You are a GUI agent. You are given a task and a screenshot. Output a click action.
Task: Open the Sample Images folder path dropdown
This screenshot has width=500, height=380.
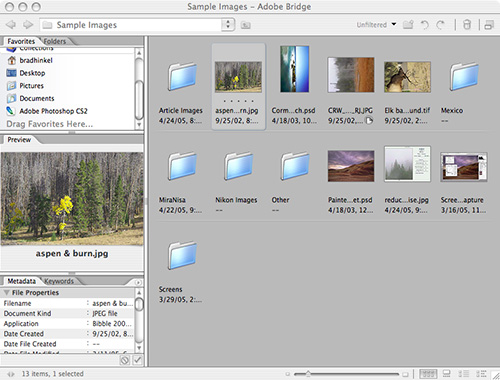coord(228,25)
